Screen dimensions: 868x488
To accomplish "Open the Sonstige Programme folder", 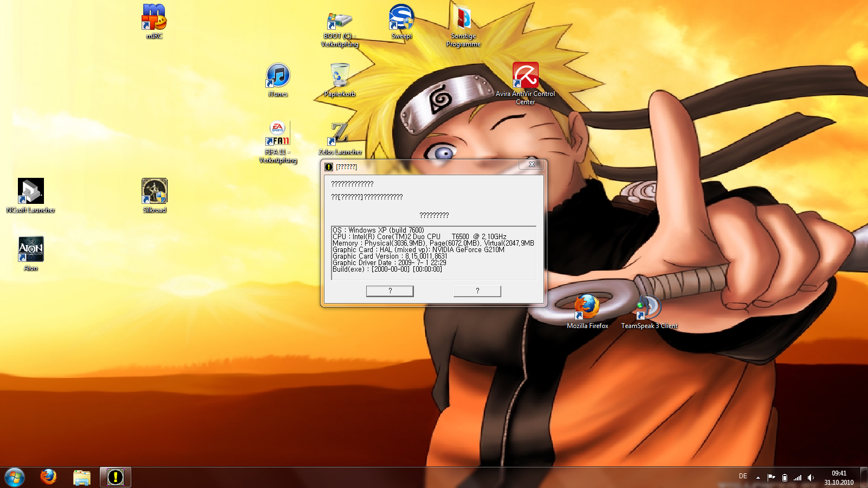I will tap(463, 18).
